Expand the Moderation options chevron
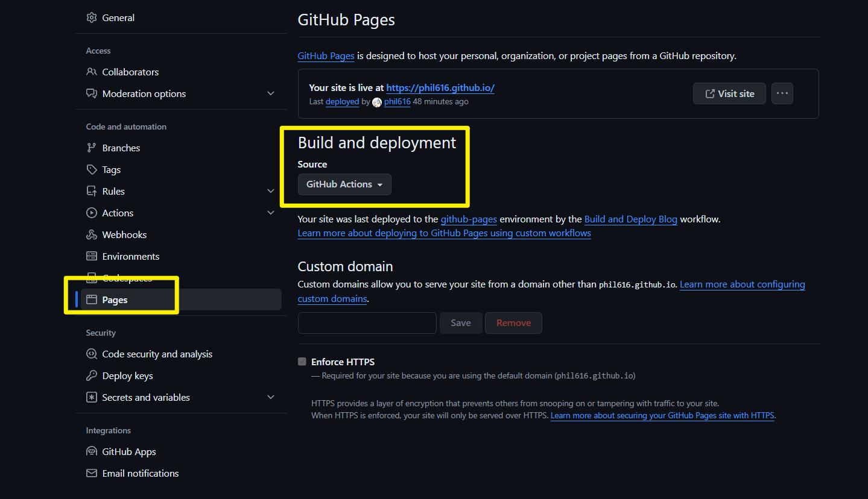Image resolution: width=868 pixels, height=499 pixels. (x=271, y=93)
